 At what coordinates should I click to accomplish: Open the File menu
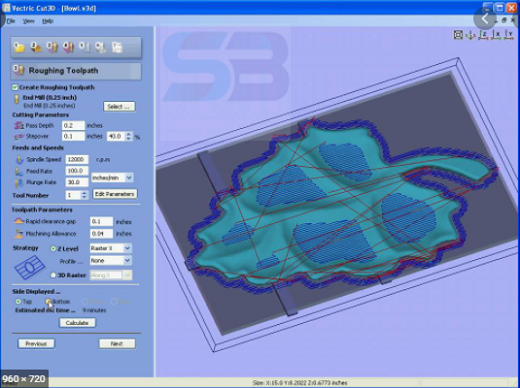coord(11,21)
